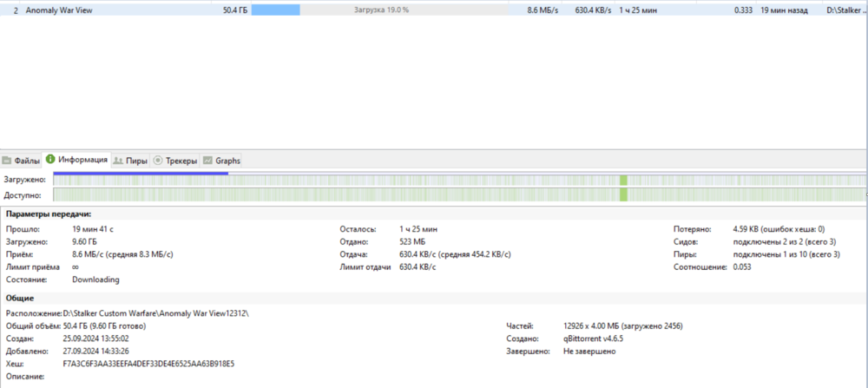Click the Прошло value 19 мин 41 с
Screen dimensions: 868x388
(x=93, y=228)
